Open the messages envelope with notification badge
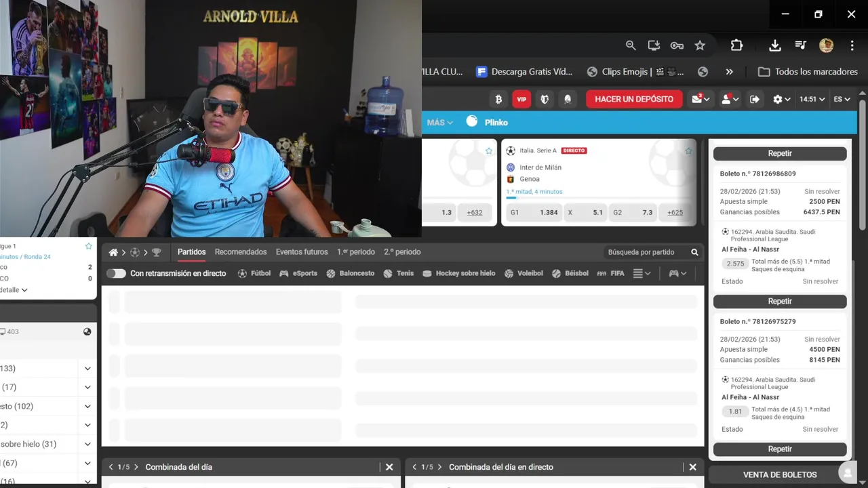 [x=701, y=99]
